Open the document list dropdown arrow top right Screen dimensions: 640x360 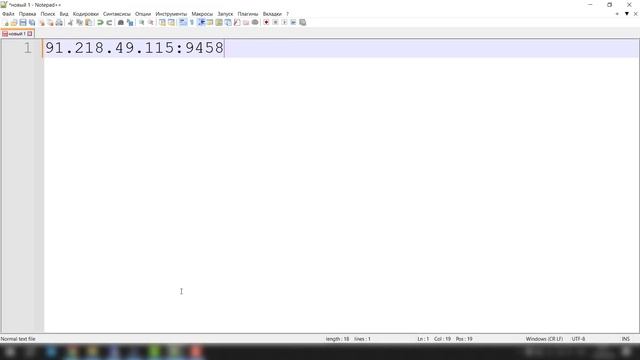pos(627,14)
